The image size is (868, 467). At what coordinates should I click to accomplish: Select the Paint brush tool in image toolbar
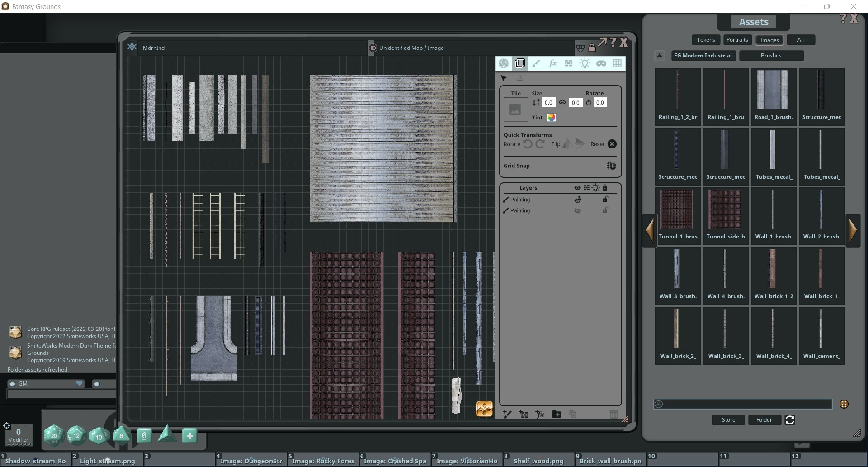(x=536, y=63)
